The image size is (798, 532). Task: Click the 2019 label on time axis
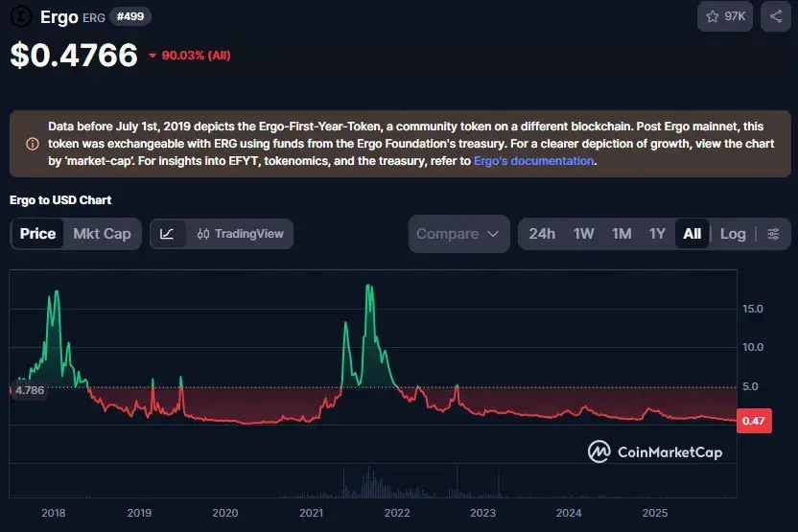coord(139,513)
